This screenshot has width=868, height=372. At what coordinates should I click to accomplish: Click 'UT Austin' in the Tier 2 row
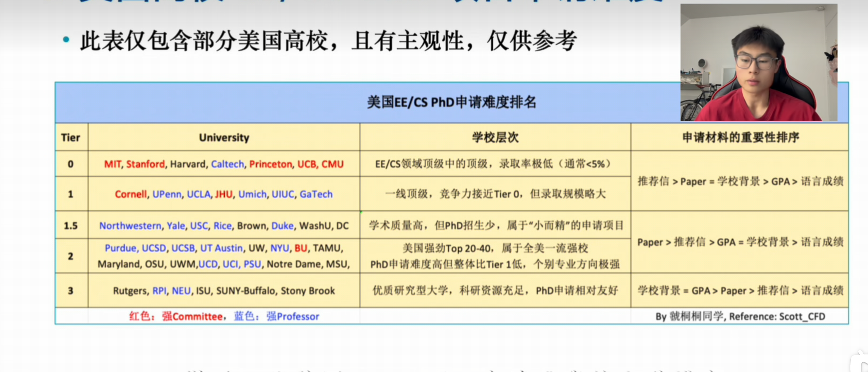[x=222, y=248]
